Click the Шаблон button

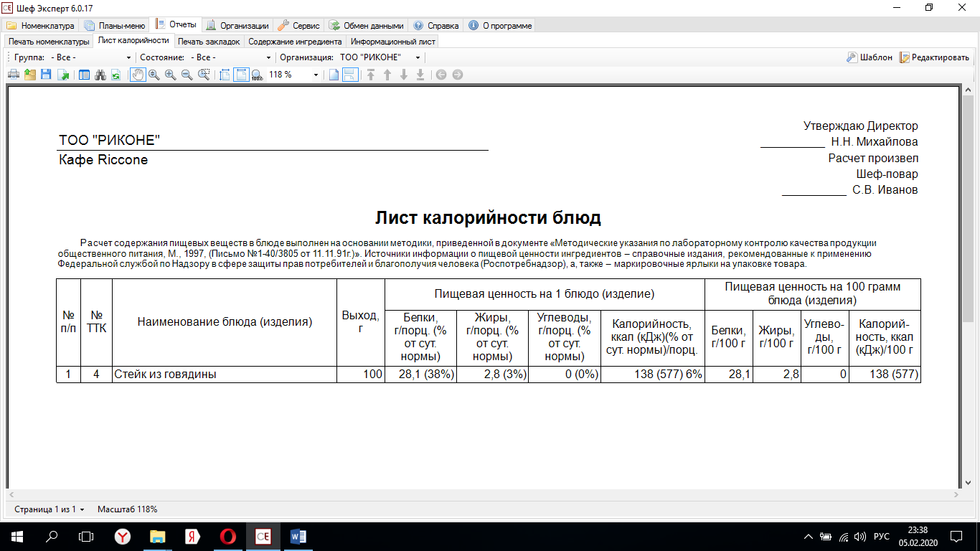[870, 57]
